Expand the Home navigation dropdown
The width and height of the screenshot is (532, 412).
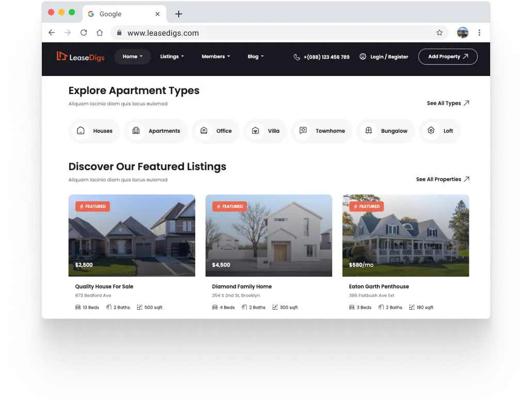(x=132, y=56)
